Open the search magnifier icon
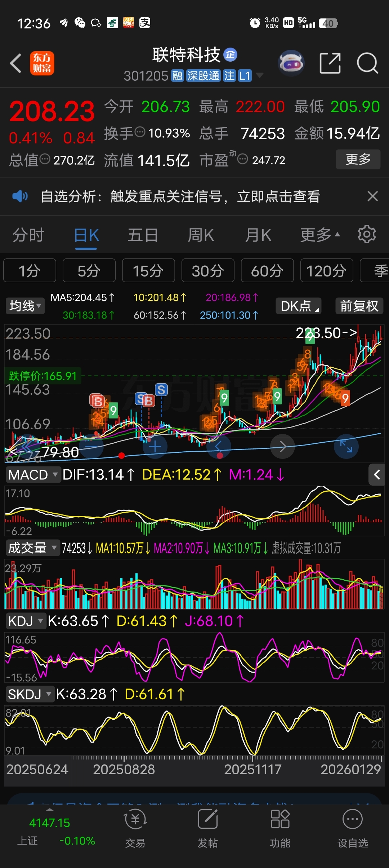 [x=367, y=63]
